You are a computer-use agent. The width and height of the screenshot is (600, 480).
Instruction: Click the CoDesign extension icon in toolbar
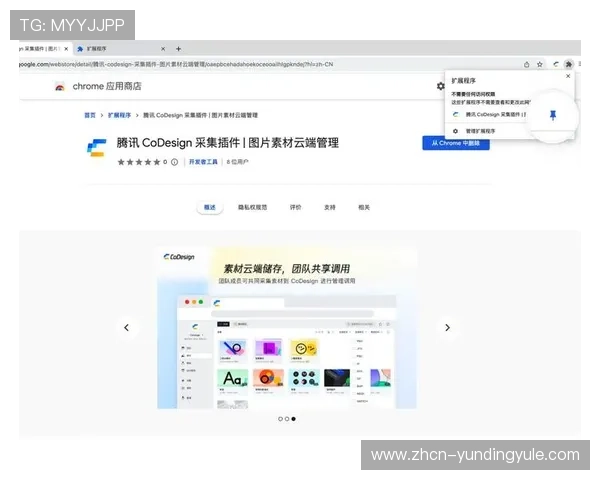point(556,64)
